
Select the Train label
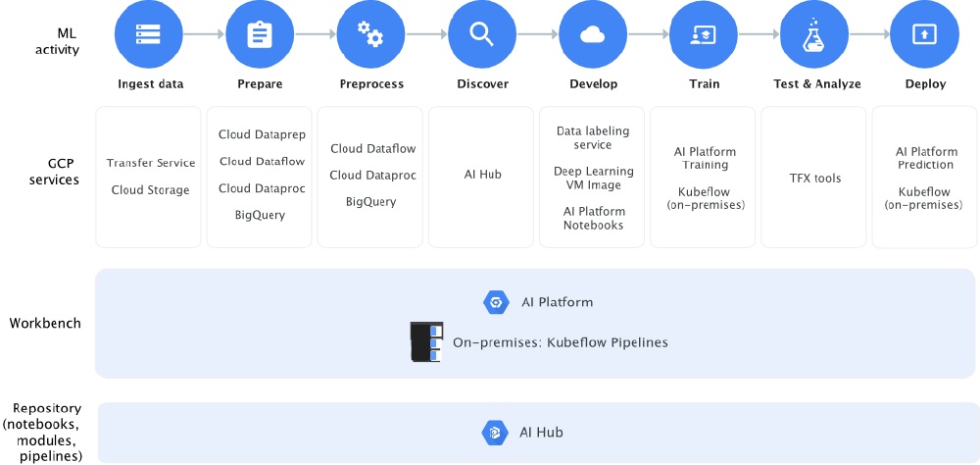705,83
